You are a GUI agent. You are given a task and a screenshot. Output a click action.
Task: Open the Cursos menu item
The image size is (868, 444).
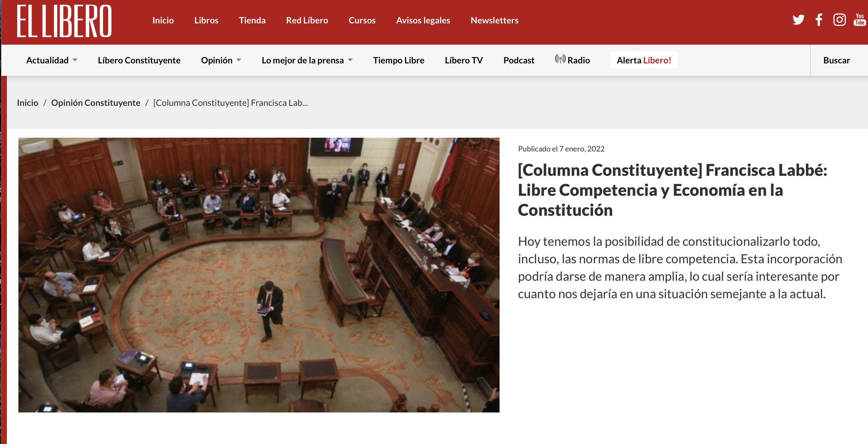(x=362, y=20)
